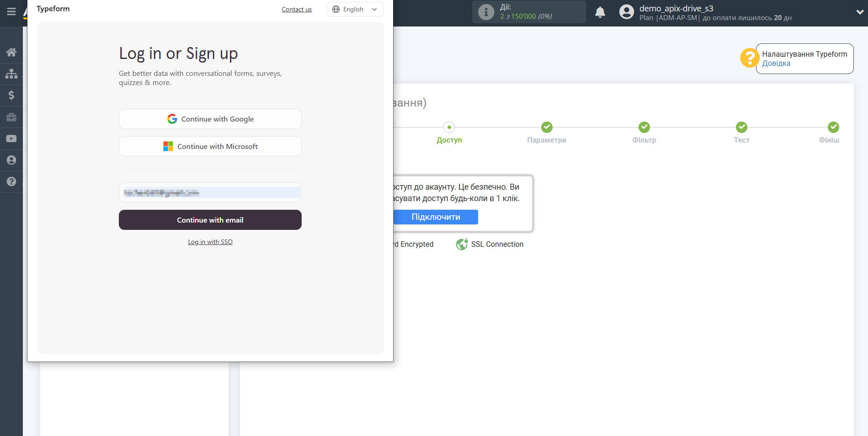Click the Typeform logo text

pyautogui.click(x=53, y=9)
